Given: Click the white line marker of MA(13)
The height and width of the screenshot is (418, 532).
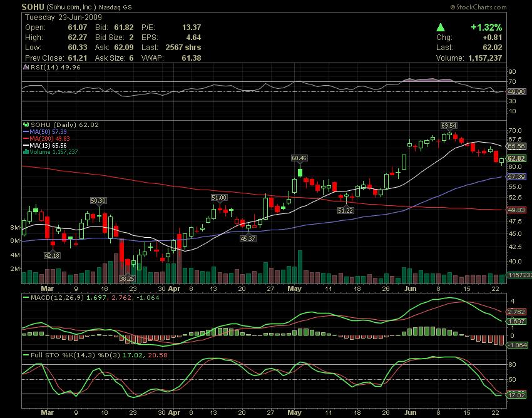Looking at the screenshot, I should [x=26, y=146].
